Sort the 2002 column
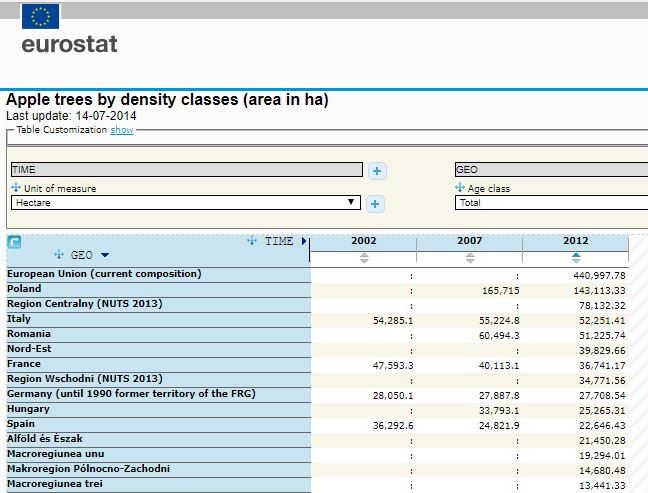 (x=364, y=258)
